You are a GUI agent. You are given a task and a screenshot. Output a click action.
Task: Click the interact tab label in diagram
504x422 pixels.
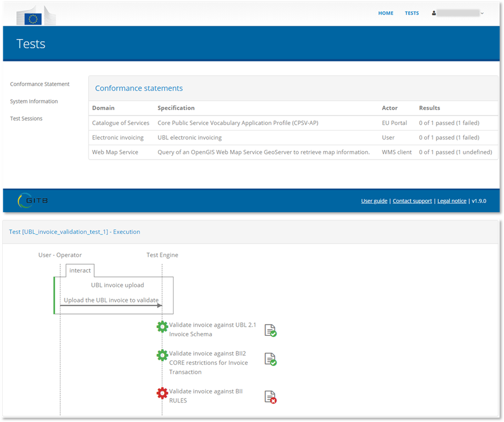tap(80, 270)
